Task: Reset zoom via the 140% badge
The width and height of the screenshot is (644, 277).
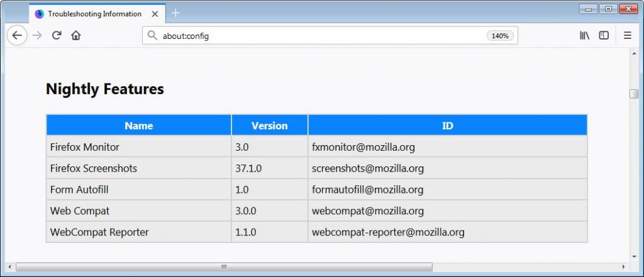Action: pos(500,36)
